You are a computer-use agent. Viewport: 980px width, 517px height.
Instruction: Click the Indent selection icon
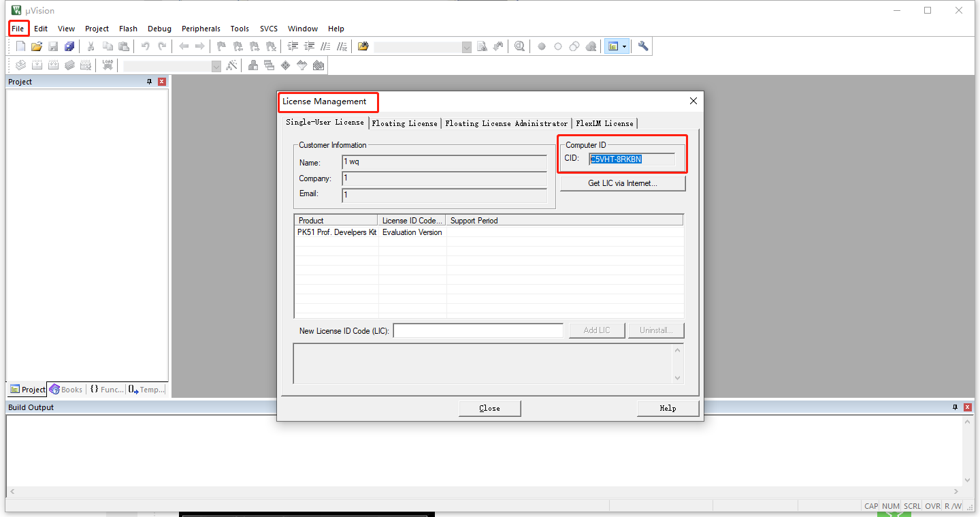(x=293, y=46)
